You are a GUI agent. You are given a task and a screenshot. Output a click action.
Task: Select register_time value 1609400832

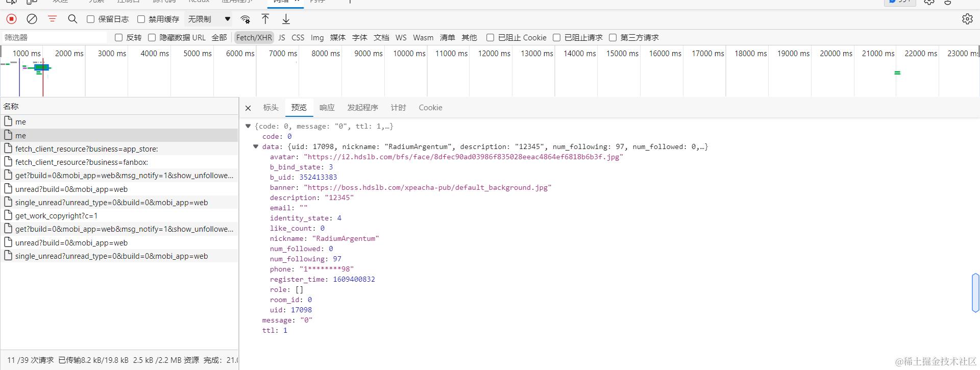[x=354, y=279]
